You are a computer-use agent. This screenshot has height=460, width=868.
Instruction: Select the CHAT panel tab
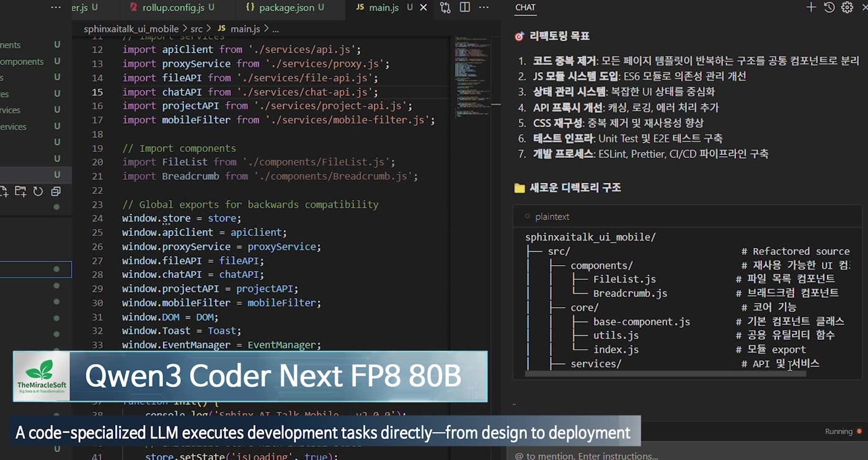pyautogui.click(x=525, y=7)
